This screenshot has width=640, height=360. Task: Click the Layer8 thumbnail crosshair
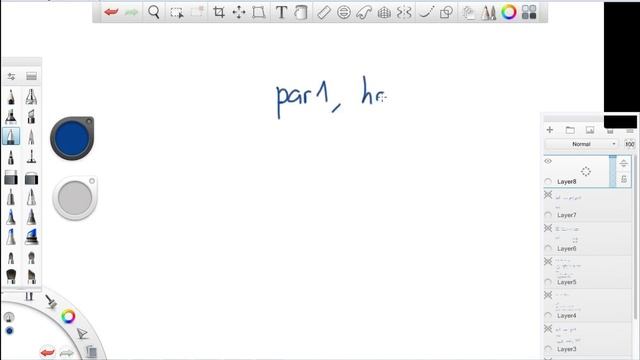pos(586,171)
